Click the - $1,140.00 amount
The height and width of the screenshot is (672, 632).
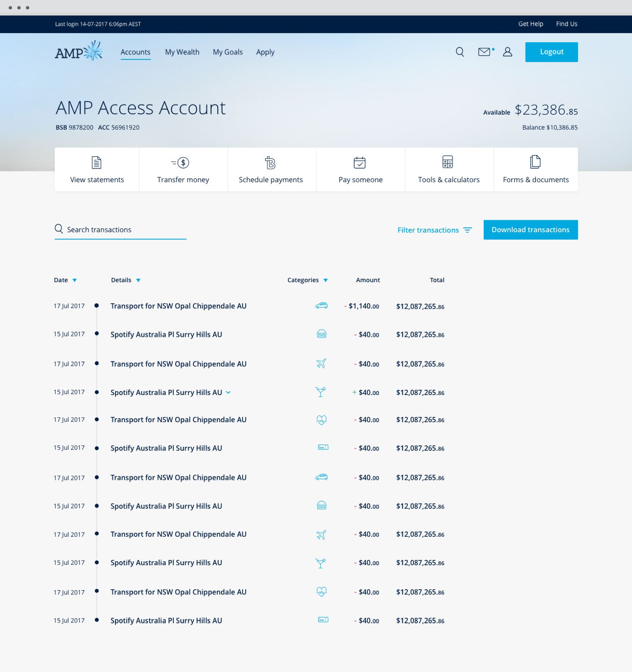[362, 306]
